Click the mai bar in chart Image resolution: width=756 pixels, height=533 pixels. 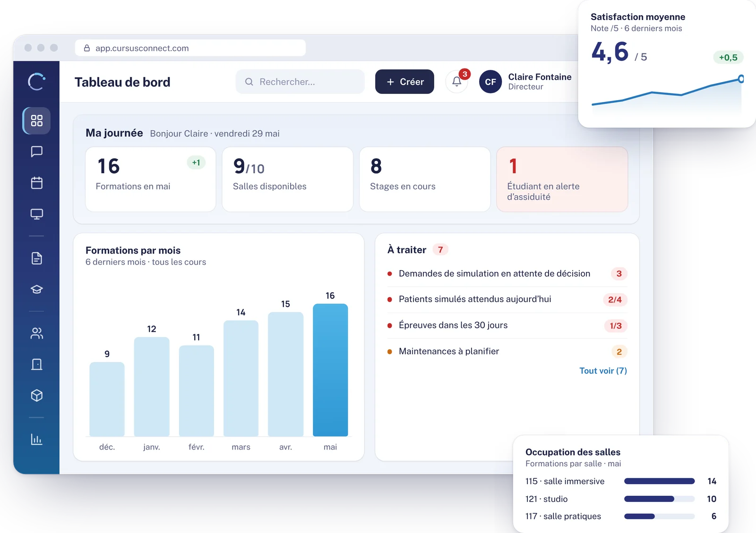click(330, 370)
